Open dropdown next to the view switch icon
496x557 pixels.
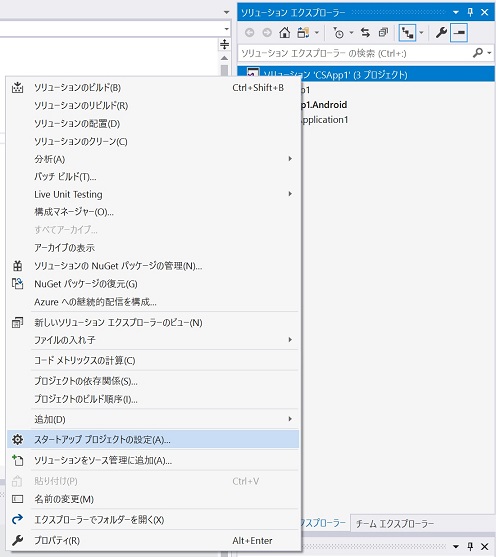pyautogui.click(x=317, y=33)
